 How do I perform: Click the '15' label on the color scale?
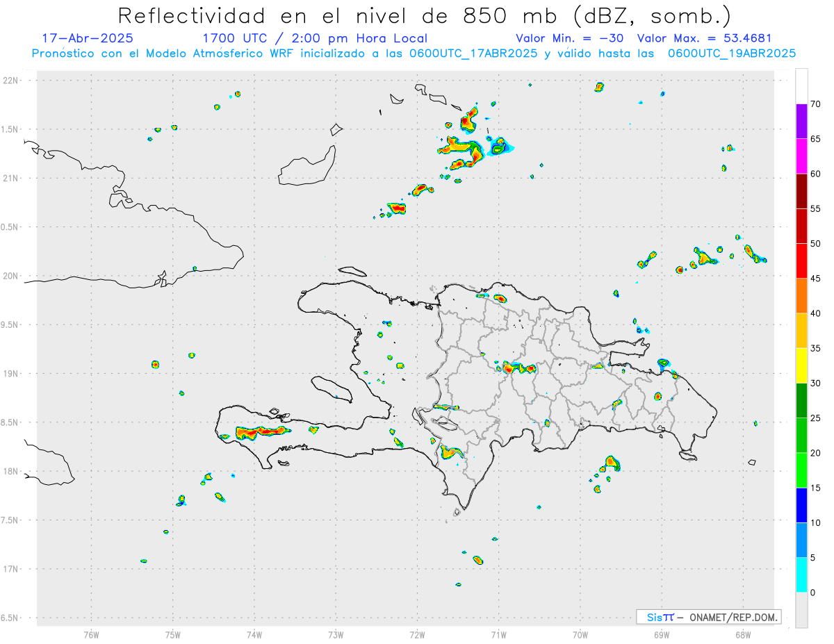pos(816,488)
